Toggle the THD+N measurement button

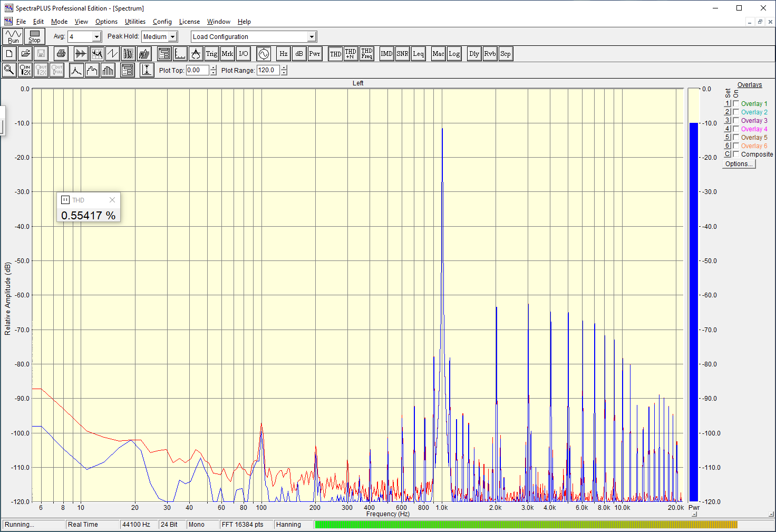click(x=351, y=54)
